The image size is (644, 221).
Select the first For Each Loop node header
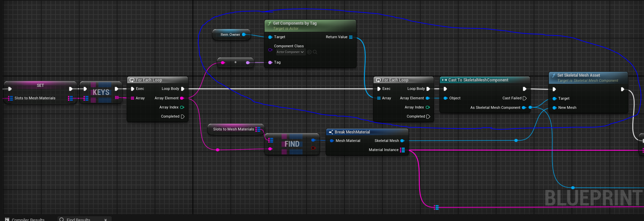(157, 80)
